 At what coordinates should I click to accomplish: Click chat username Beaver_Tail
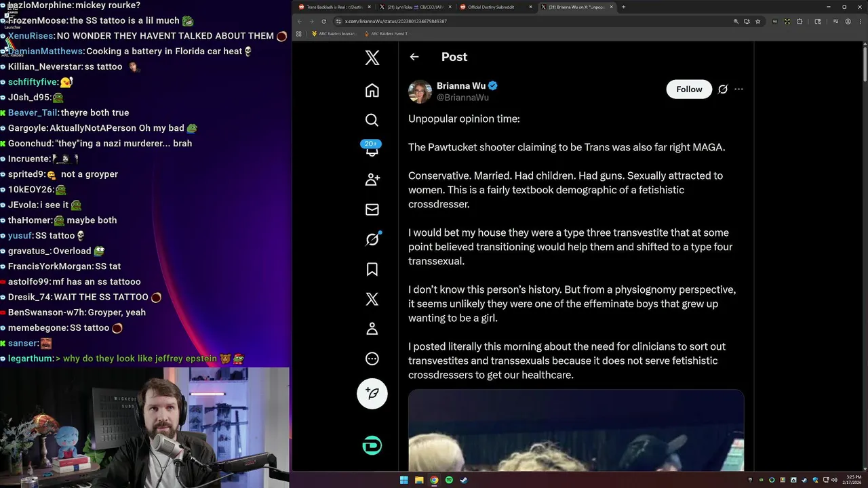click(x=33, y=113)
